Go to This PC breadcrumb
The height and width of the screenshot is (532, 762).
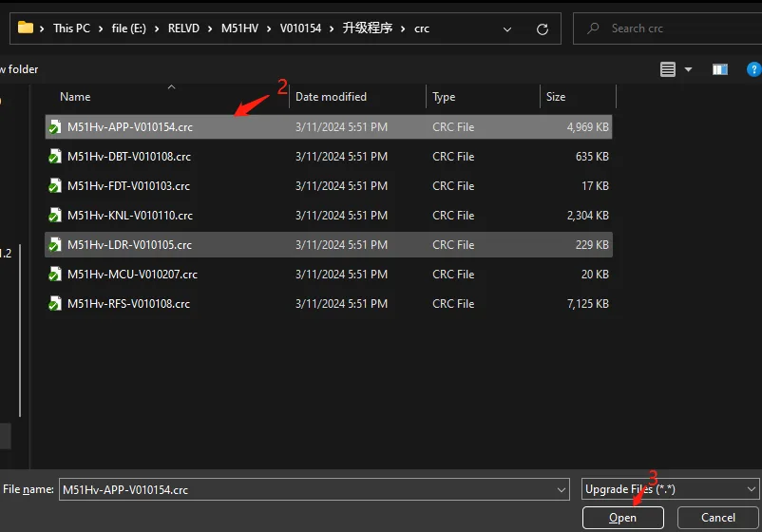71,28
